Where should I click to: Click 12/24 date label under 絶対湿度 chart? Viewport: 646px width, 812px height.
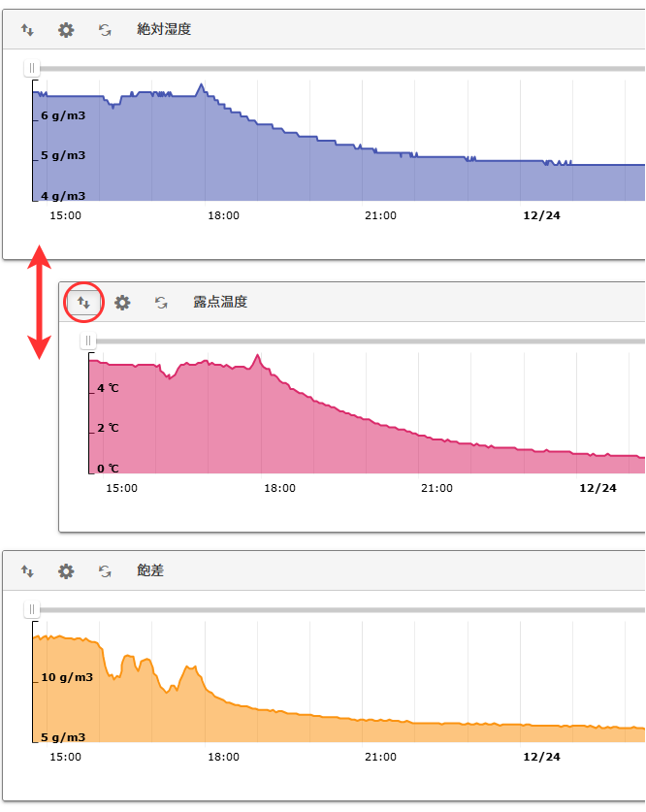click(x=541, y=215)
